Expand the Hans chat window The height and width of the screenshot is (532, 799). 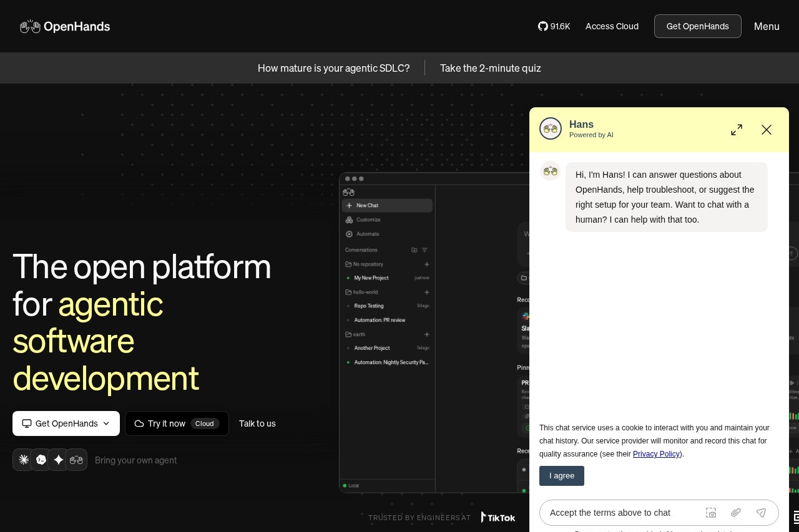737,130
